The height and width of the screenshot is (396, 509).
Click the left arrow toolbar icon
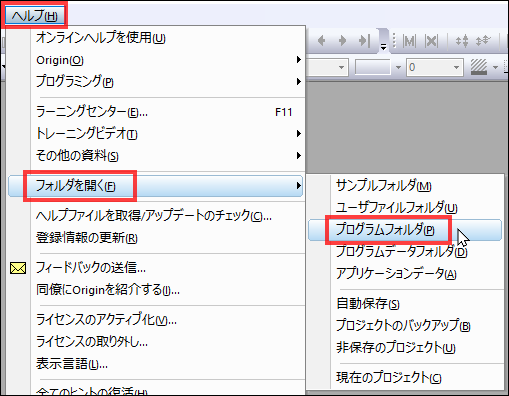[322, 41]
